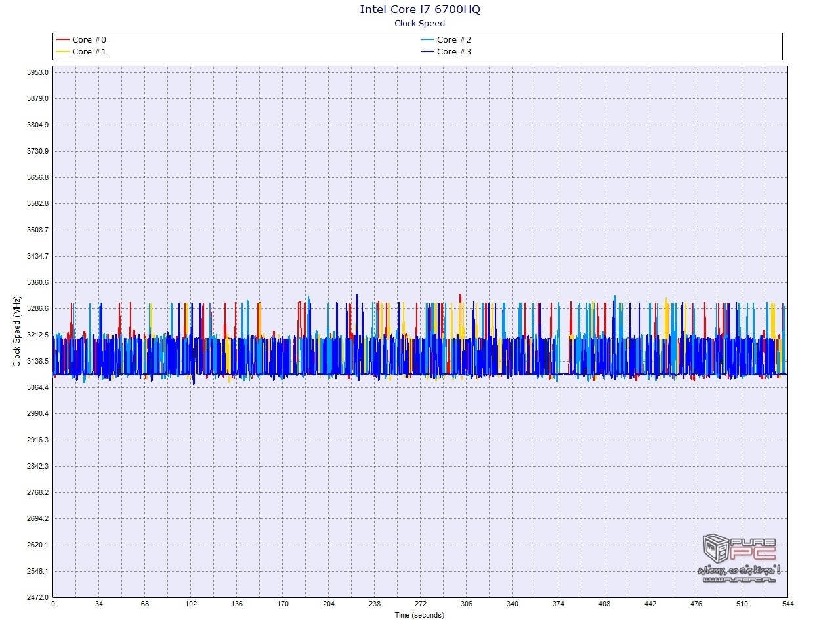Click the 476 tick on time axis
840x630 pixels.
click(696, 604)
